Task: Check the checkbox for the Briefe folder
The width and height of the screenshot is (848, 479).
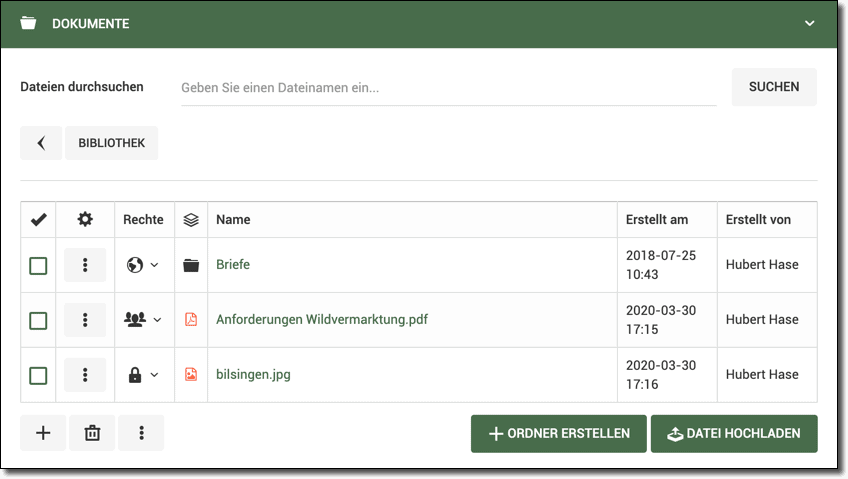Action: click(38, 266)
